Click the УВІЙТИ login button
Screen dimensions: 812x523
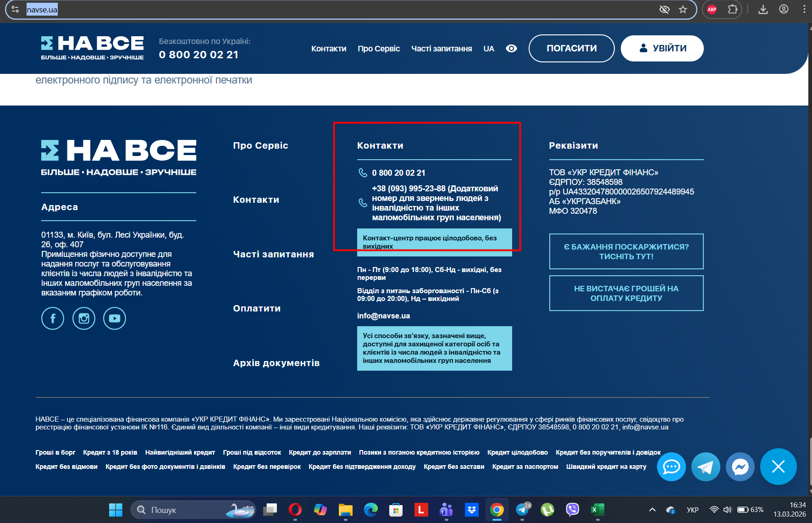coord(662,48)
